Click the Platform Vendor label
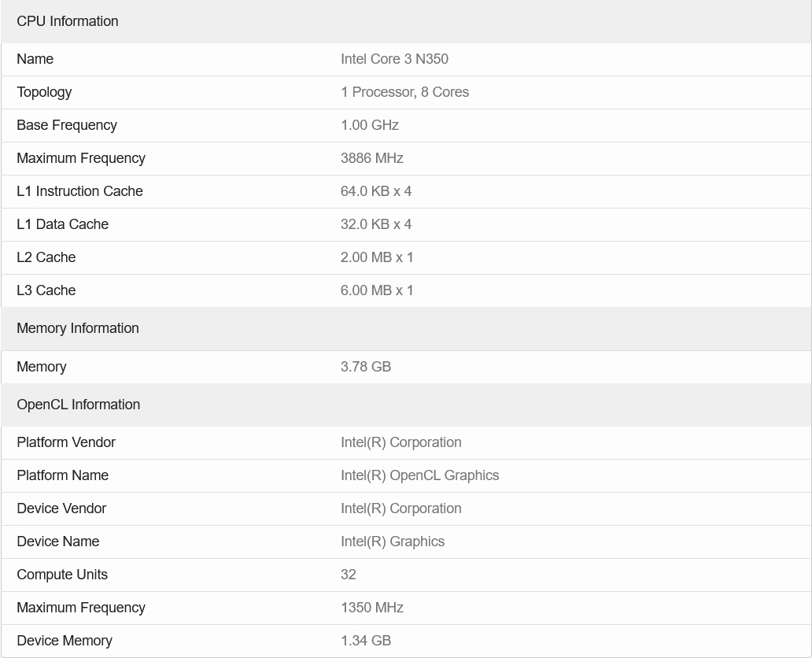The width and height of the screenshot is (812, 658). [66, 442]
